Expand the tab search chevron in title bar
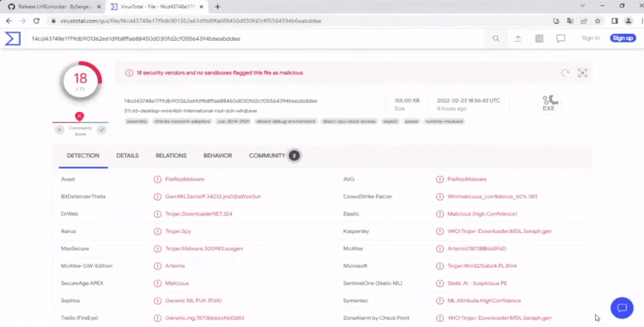Image resolution: width=644 pixels, height=327 pixels. pos(583,6)
